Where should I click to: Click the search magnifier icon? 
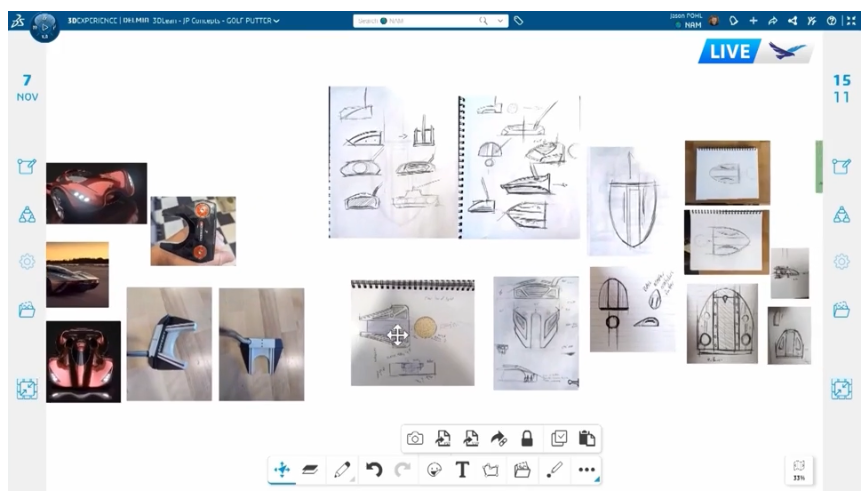tap(484, 20)
